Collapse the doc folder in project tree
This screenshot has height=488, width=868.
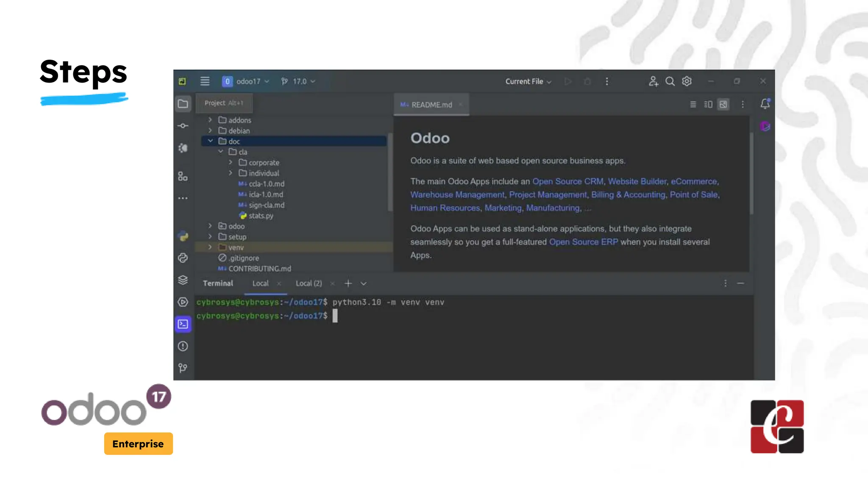point(210,141)
